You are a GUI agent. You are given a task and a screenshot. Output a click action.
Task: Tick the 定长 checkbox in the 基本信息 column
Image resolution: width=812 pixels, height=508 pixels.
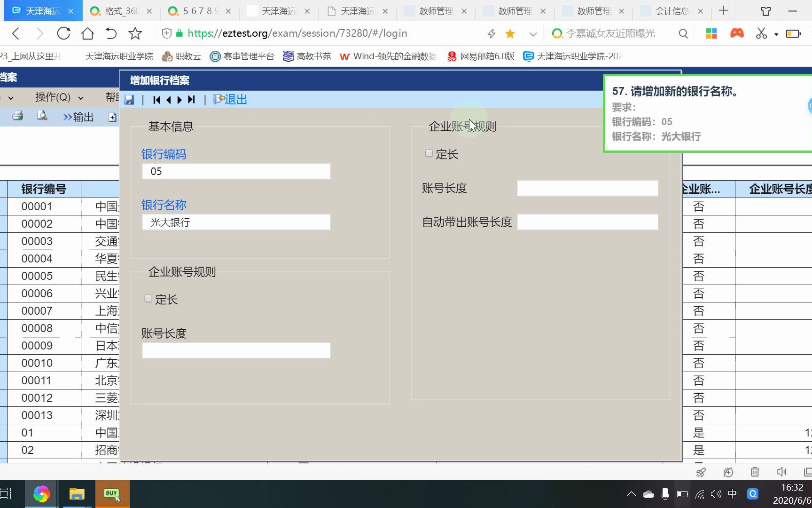tap(148, 299)
